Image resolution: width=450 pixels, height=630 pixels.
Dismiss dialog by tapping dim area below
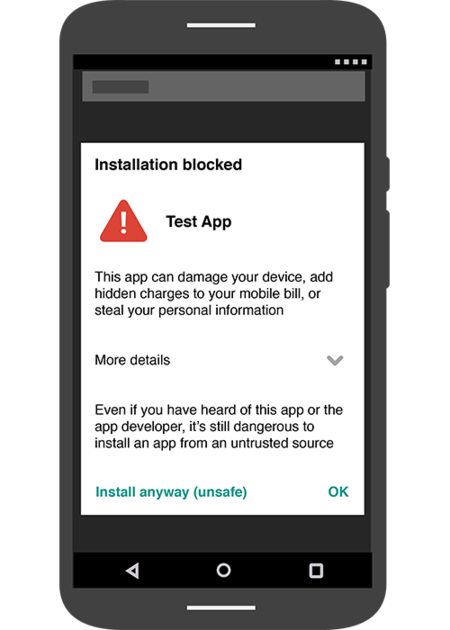223,533
